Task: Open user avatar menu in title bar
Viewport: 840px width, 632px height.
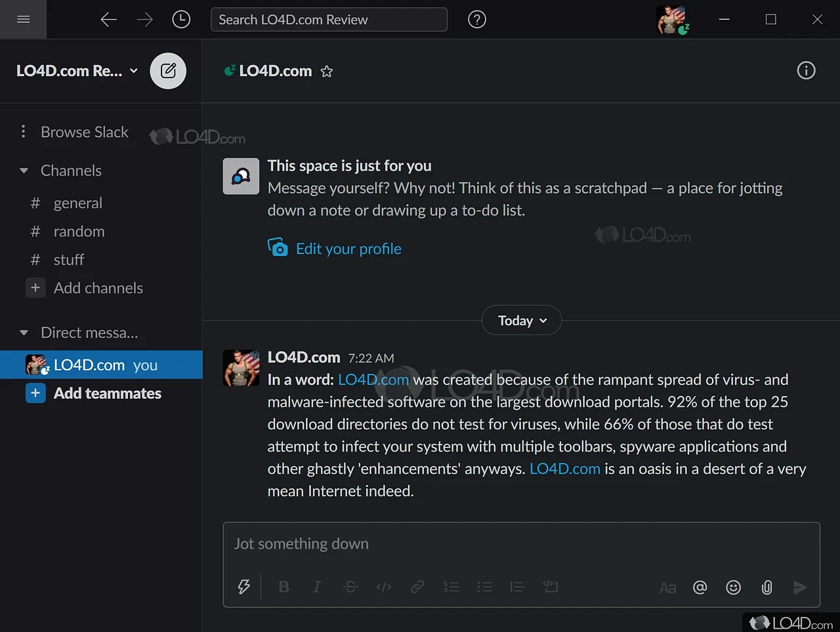Action: coord(673,20)
